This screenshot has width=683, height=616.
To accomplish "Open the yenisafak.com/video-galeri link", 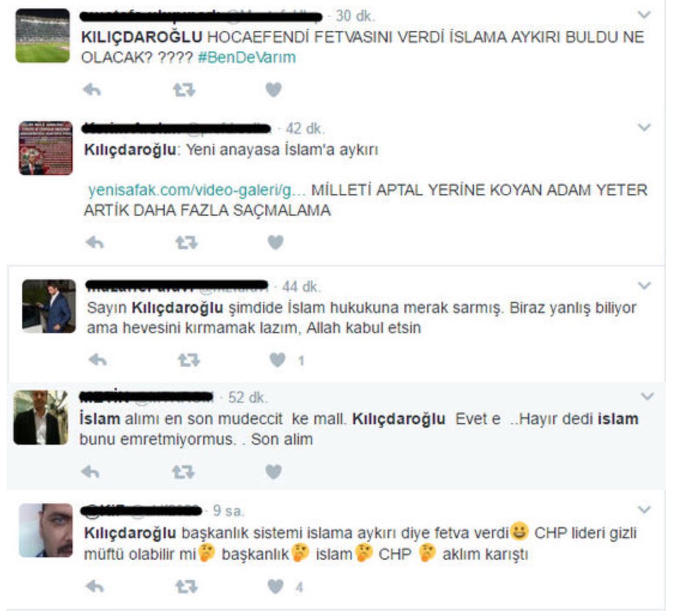I will [x=197, y=191].
